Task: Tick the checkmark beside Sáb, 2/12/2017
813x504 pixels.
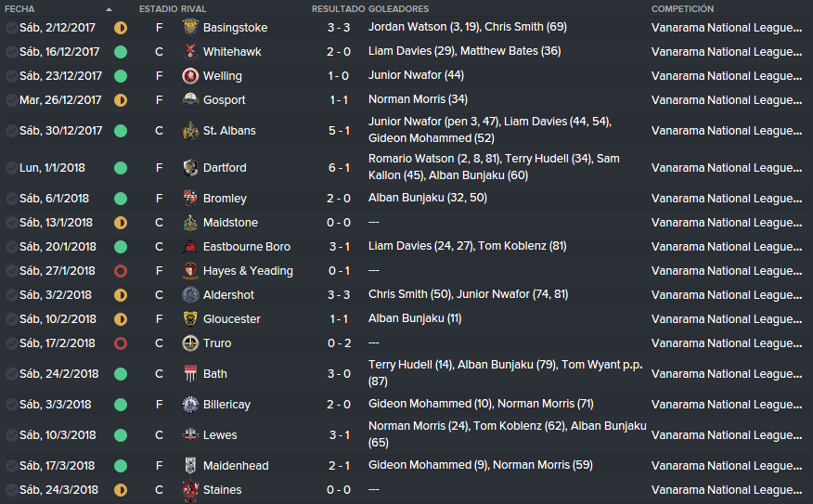Action: pos(11,28)
